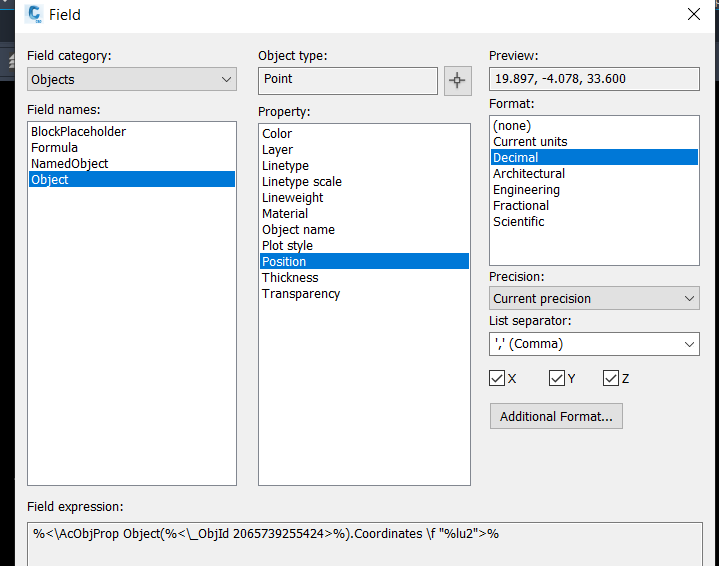The width and height of the screenshot is (719, 566).
Task: Choose Layer in the Property list
Action: click(277, 150)
